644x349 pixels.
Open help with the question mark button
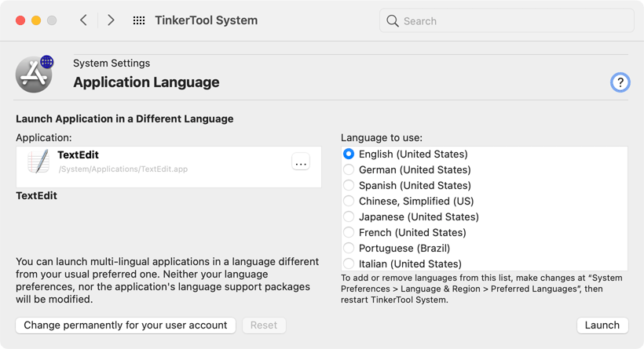tap(620, 82)
